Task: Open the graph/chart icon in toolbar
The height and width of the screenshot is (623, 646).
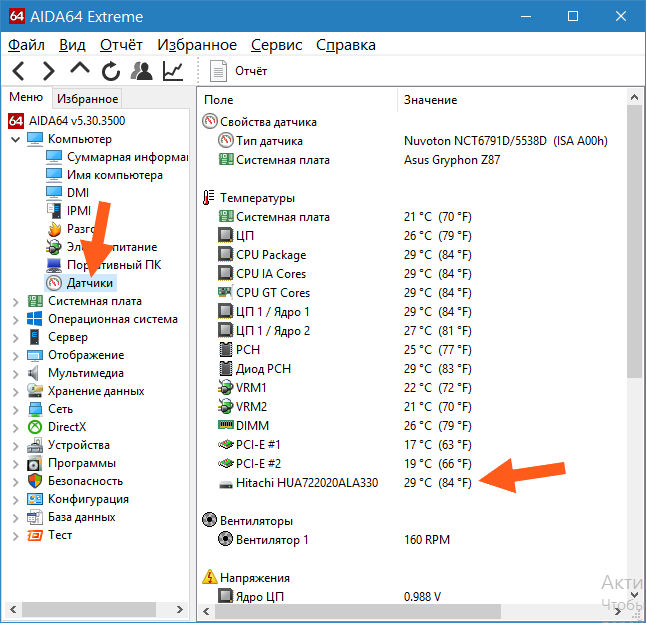Action: tap(173, 71)
